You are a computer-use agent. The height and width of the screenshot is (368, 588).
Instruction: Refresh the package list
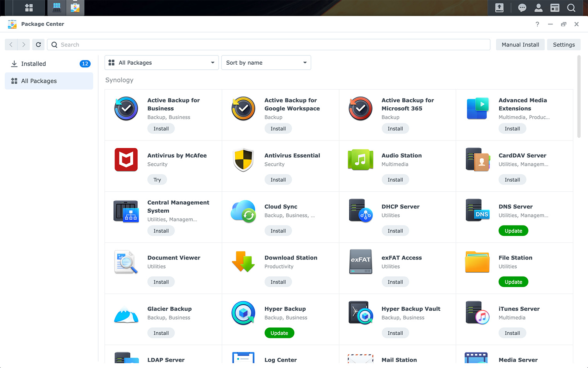pyautogui.click(x=38, y=45)
